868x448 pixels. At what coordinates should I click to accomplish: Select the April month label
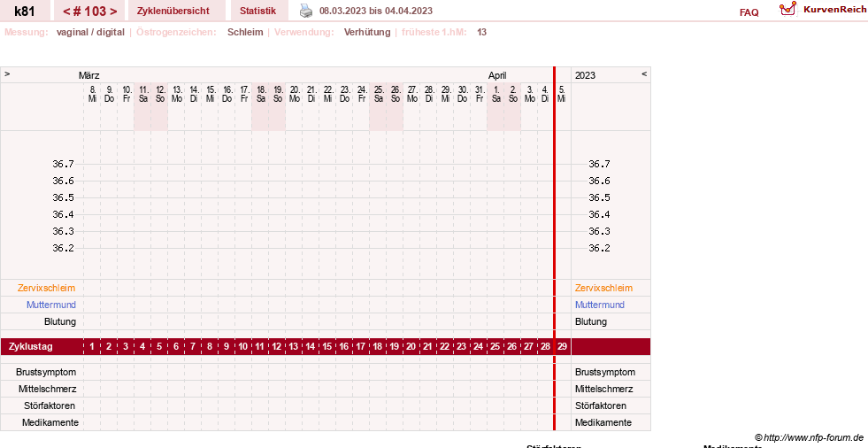tap(497, 75)
